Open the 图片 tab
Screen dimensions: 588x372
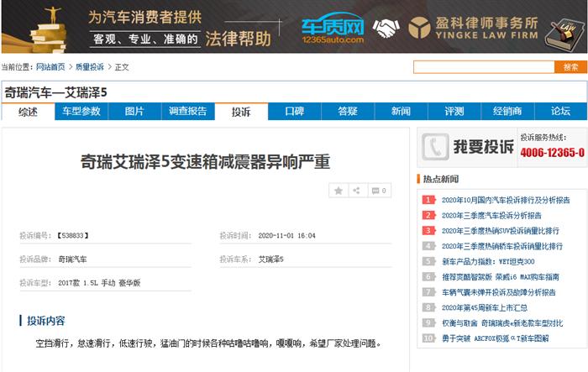(134, 112)
